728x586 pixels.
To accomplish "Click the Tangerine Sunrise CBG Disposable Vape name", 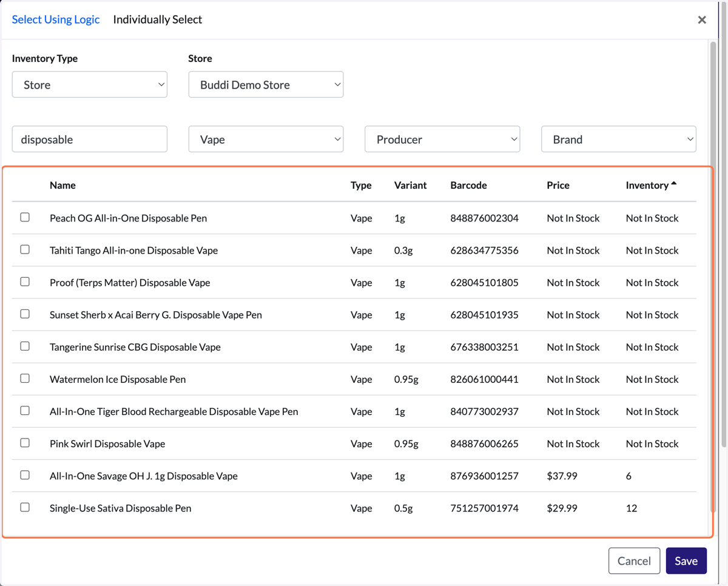I will (x=135, y=347).
